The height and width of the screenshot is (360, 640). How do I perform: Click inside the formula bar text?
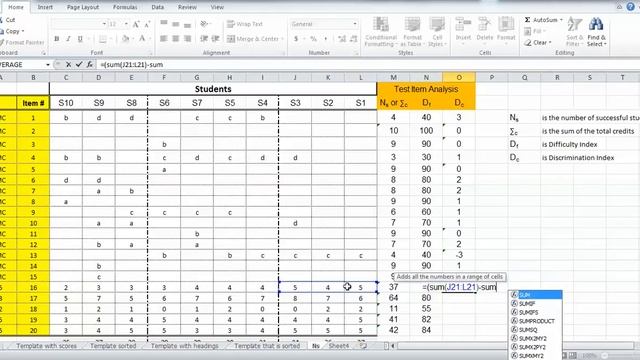[131, 64]
